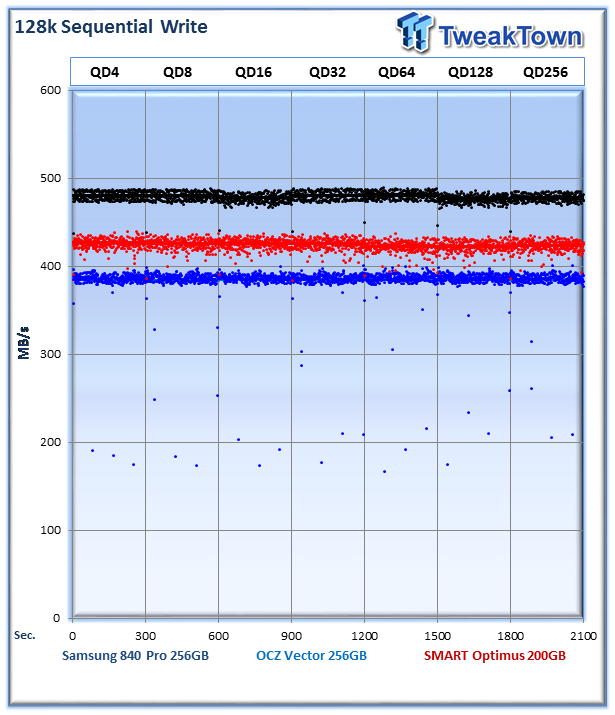
Task: Select the chart title '128k Sequential Write'
Action: coord(111,27)
